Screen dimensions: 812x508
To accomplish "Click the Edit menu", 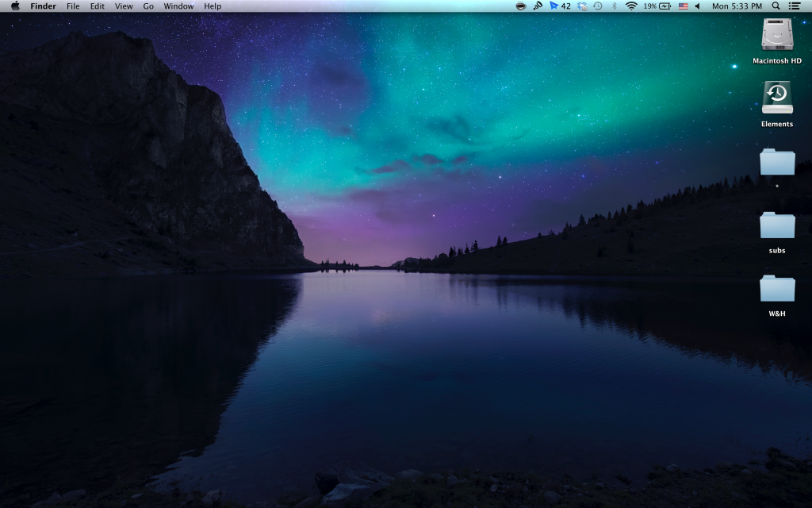I will [97, 6].
